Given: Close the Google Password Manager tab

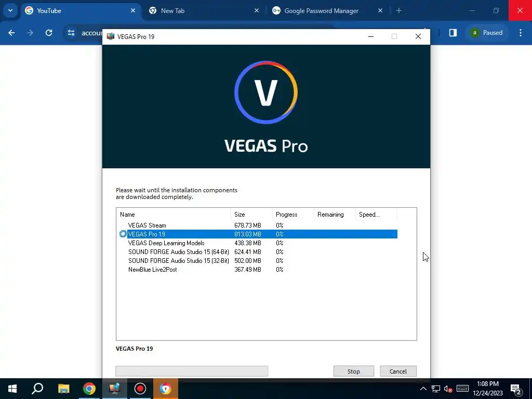Looking at the screenshot, I should [x=380, y=10].
